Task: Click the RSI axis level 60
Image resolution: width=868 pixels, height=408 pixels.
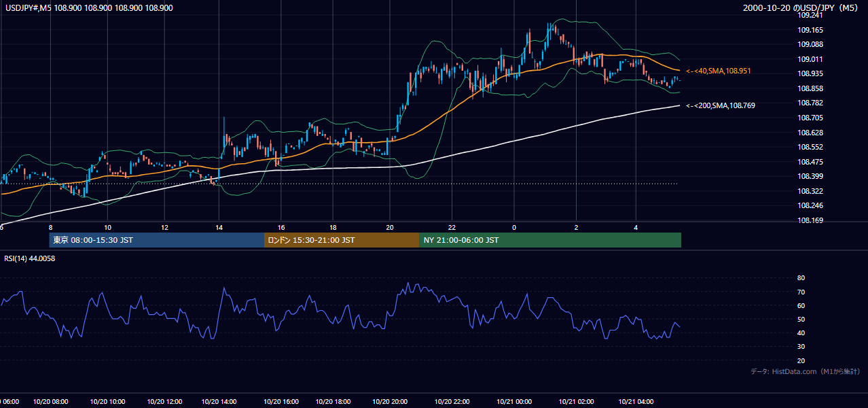Action: pos(801,305)
